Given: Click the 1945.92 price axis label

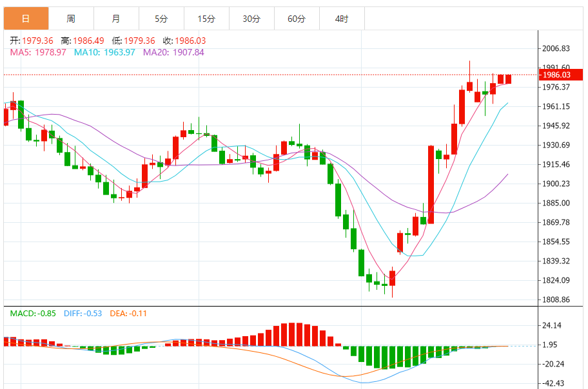Looking at the screenshot, I should pyautogui.click(x=556, y=126).
